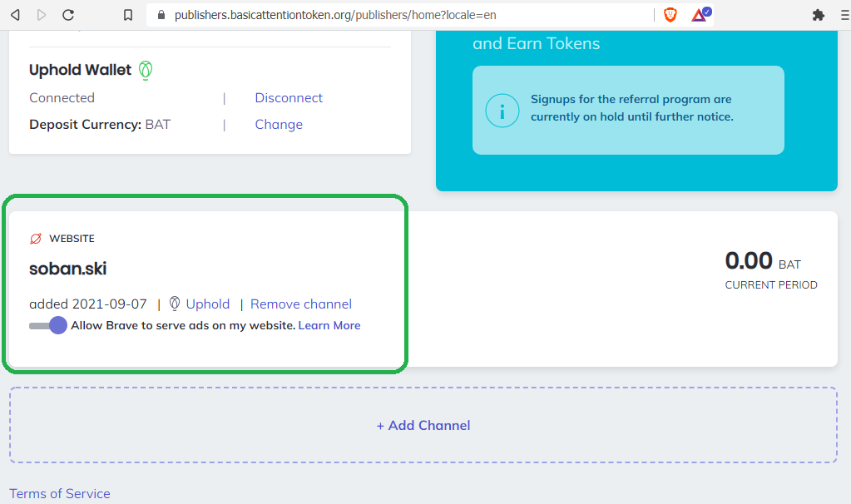Open the Terms of Service
Screen dimensions: 851x504
point(60,494)
